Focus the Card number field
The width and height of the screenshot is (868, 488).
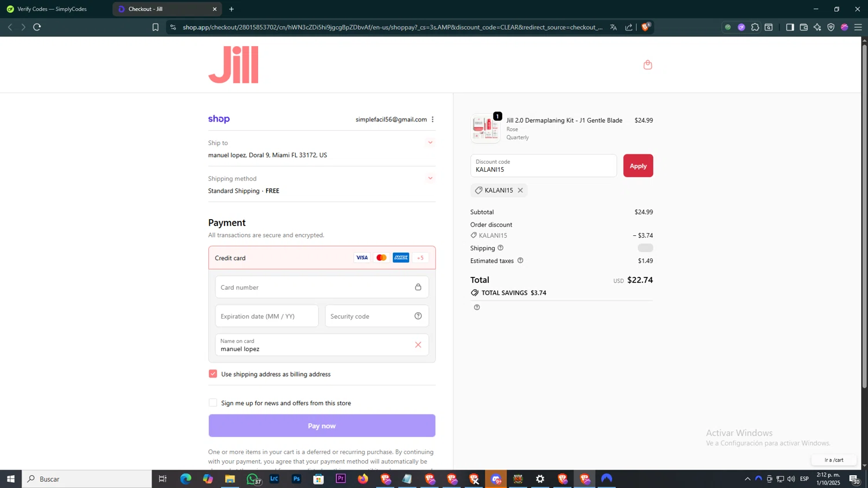pos(322,287)
